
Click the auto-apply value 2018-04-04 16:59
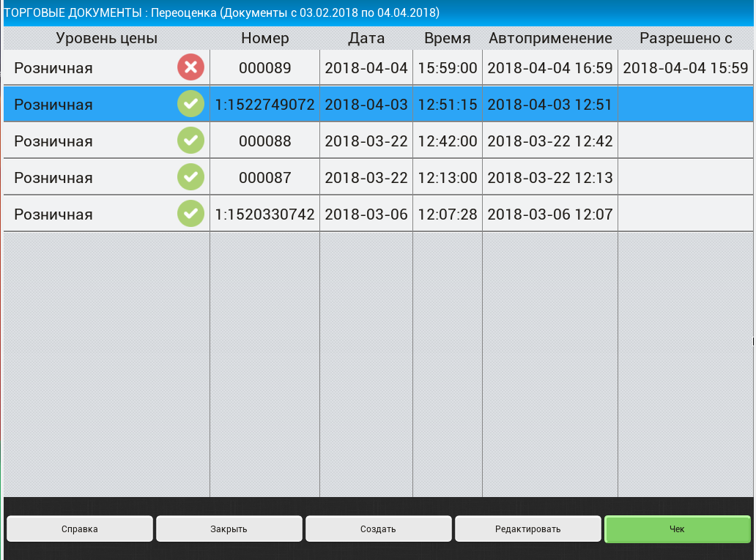[550, 68]
